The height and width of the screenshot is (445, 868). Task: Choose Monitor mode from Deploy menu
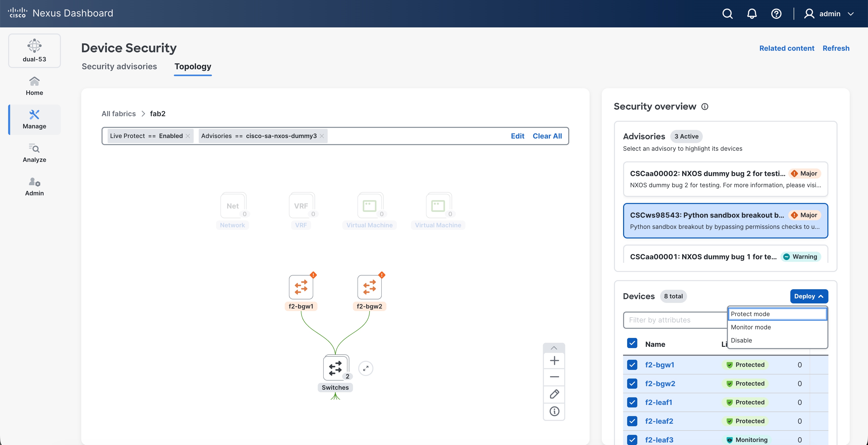777,327
